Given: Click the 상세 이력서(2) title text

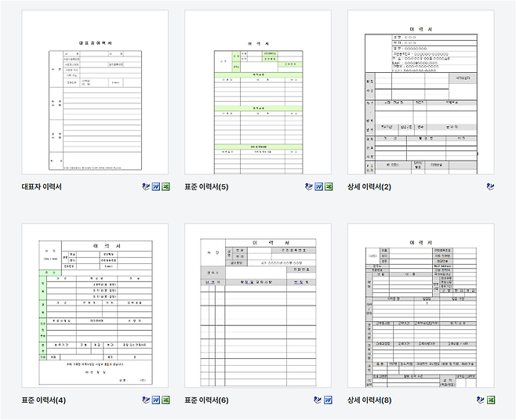Looking at the screenshot, I should pyautogui.click(x=369, y=187).
